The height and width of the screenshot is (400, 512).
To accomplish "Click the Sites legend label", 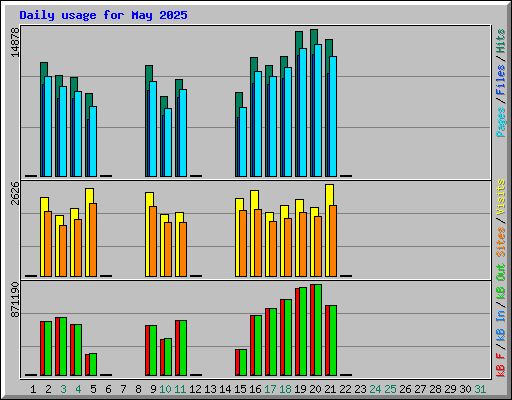I will 501,242.
